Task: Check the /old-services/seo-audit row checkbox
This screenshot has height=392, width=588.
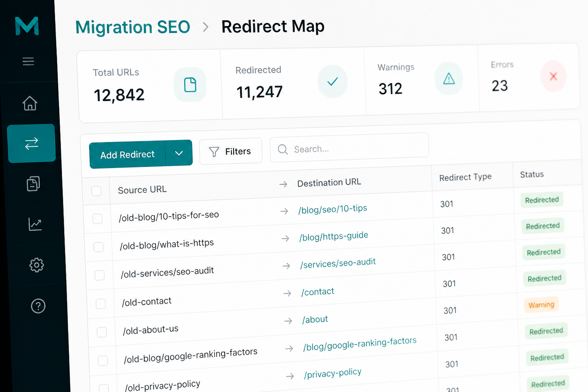Action: click(x=100, y=275)
